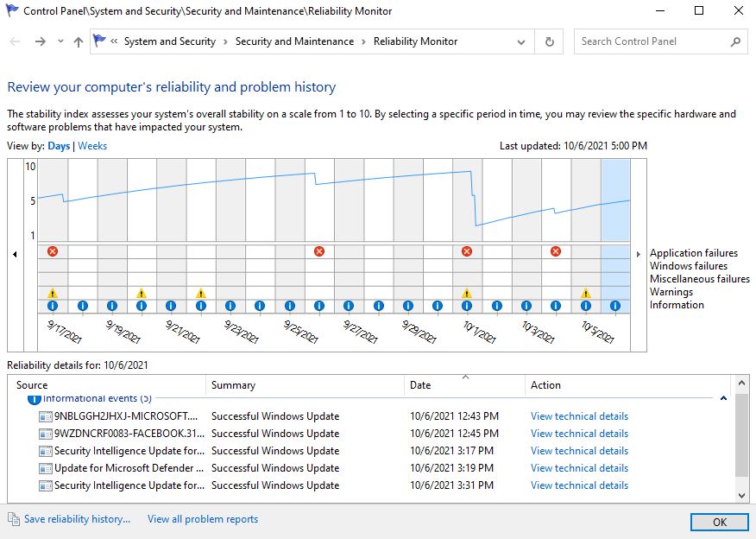Image resolution: width=756 pixels, height=539 pixels.
Task: Select the Security Intelligence Update row at 3:31 PM
Action: [129, 485]
